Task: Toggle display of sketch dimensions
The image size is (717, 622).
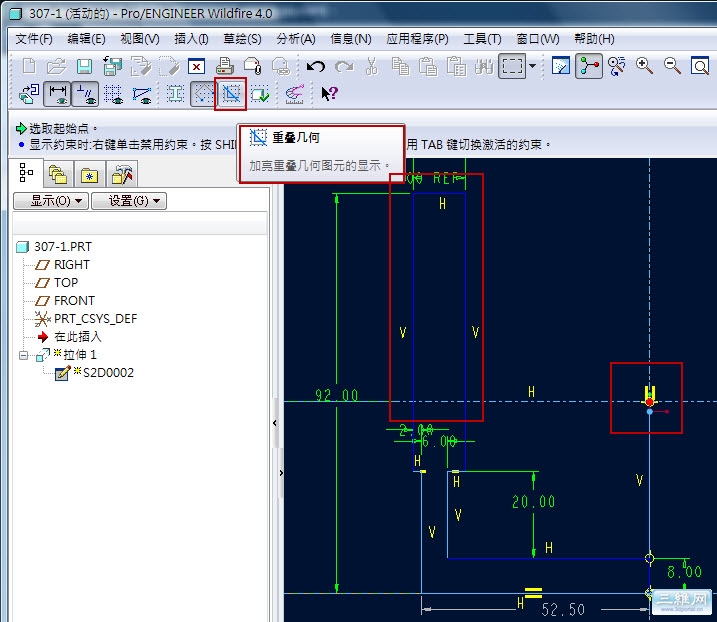Action: pyautogui.click(x=57, y=94)
